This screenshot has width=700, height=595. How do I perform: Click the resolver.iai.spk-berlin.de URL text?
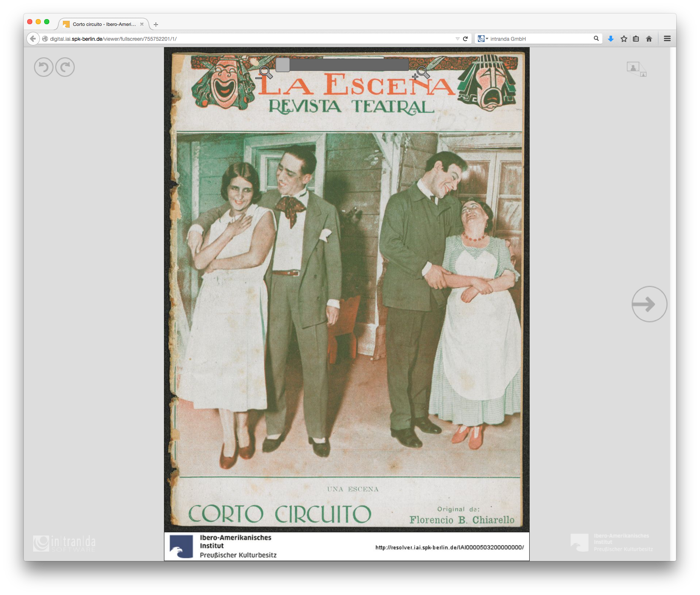click(449, 547)
